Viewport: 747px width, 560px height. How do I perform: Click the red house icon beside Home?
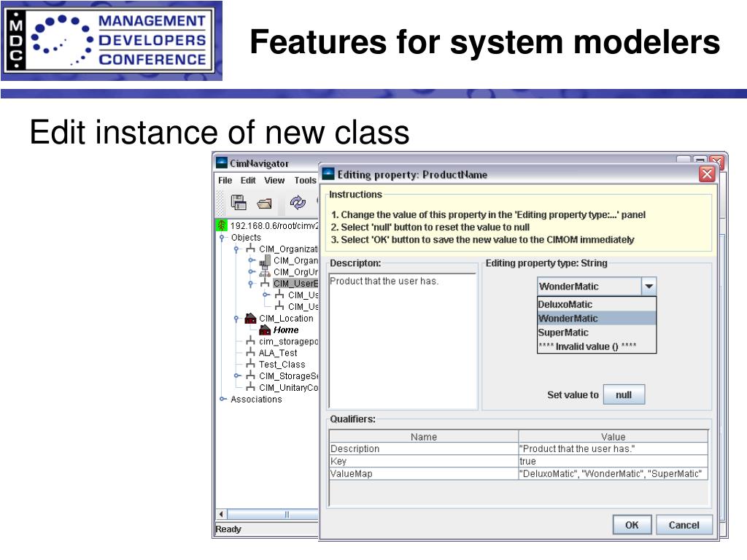(x=265, y=330)
